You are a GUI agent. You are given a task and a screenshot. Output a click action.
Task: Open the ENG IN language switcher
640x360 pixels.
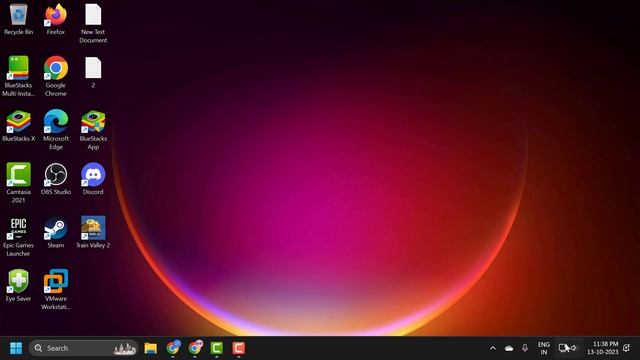point(544,348)
